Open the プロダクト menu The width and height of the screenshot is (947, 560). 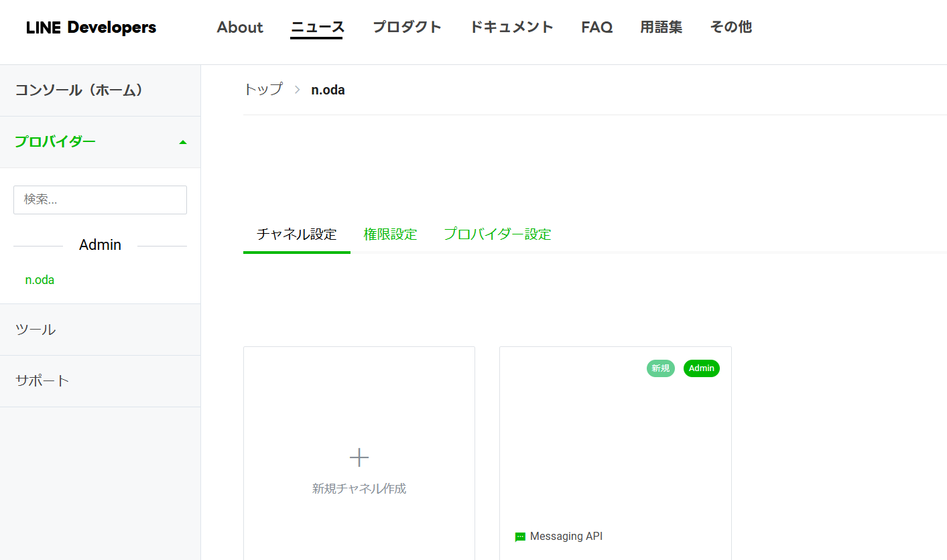pyautogui.click(x=407, y=27)
